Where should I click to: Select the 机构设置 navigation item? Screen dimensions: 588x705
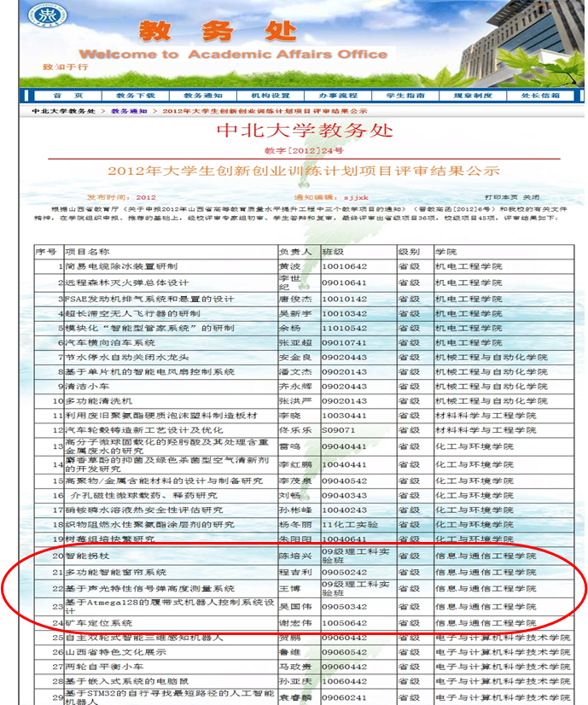coord(271,96)
